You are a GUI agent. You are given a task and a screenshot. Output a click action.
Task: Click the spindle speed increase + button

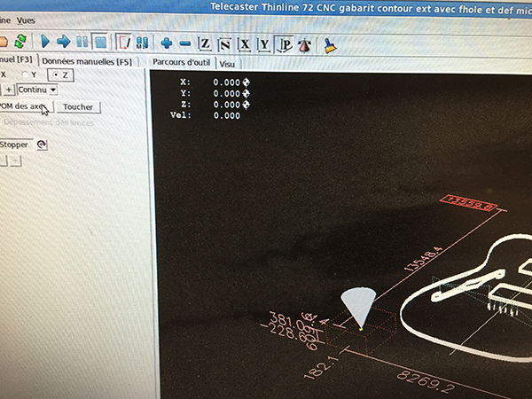[16, 160]
